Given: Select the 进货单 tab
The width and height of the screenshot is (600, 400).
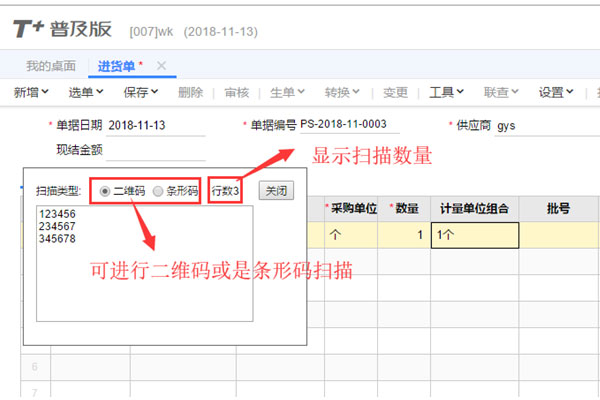Looking at the screenshot, I should point(117,66).
